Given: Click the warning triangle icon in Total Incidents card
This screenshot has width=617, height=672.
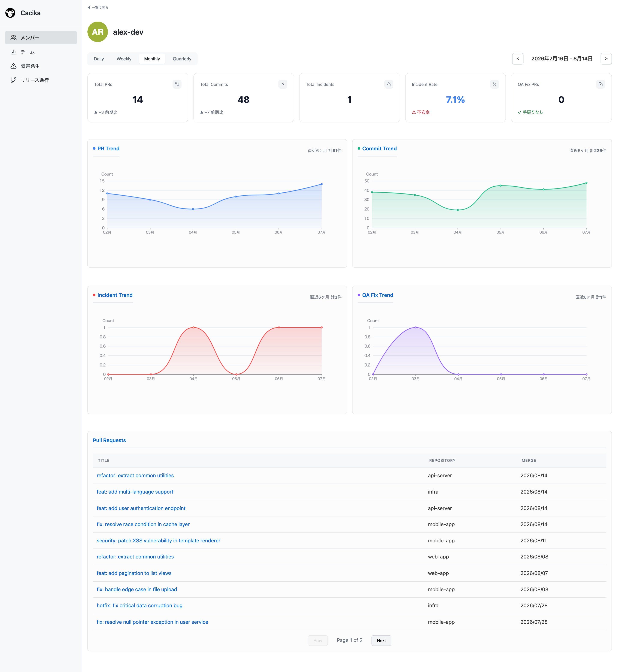Looking at the screenshot, I should (x=389, y=84).
